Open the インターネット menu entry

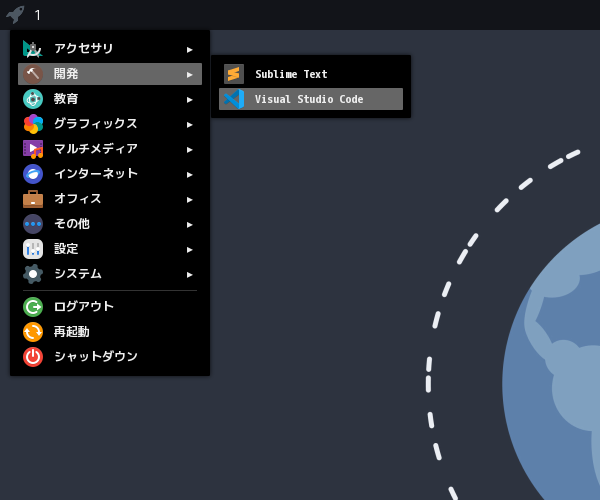click(110, 174)
